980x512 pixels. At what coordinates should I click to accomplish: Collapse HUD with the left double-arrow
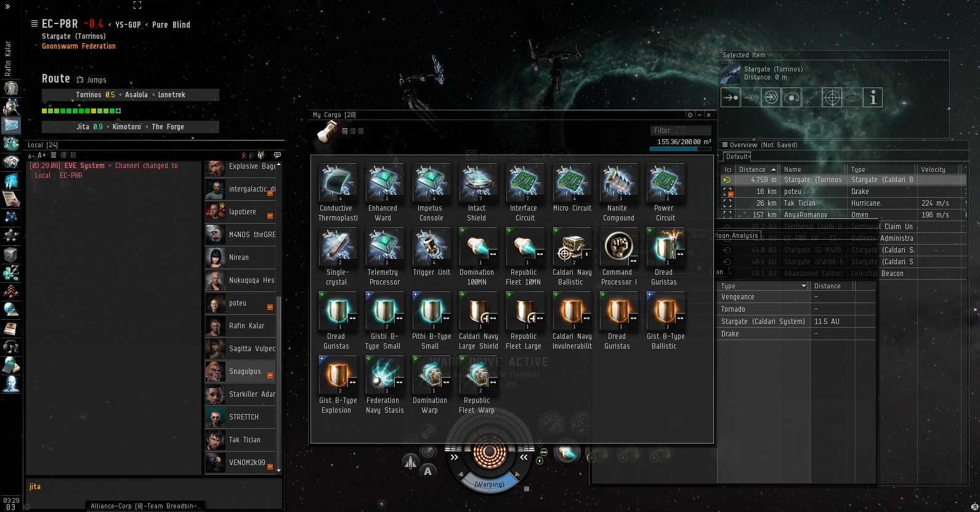[x=454, y=457]
